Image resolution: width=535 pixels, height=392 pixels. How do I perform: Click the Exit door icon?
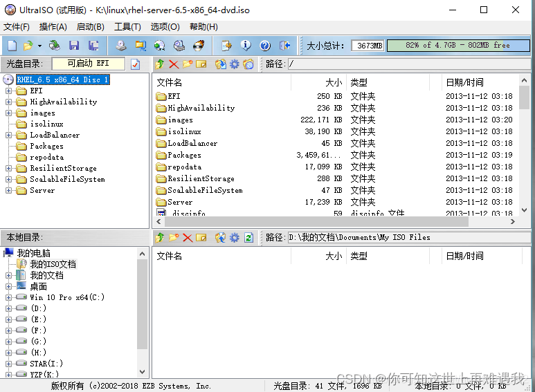tap(284, 46)
